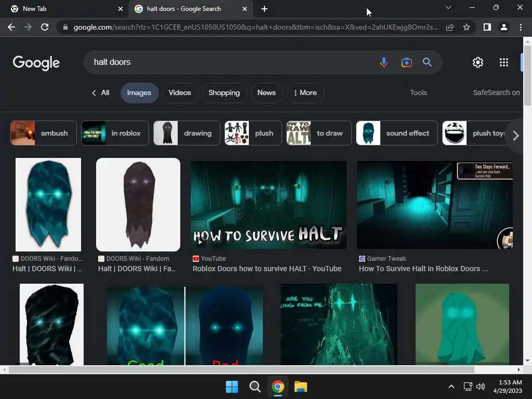Open the black Halt ghost image
Viewport: 532px width, 399px height.
point(51,324)
